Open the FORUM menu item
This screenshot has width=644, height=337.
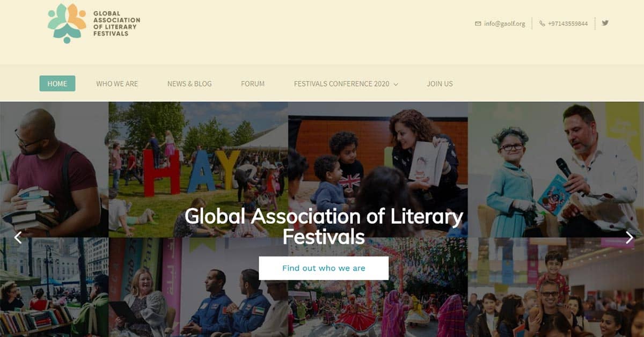pos(253,84)
